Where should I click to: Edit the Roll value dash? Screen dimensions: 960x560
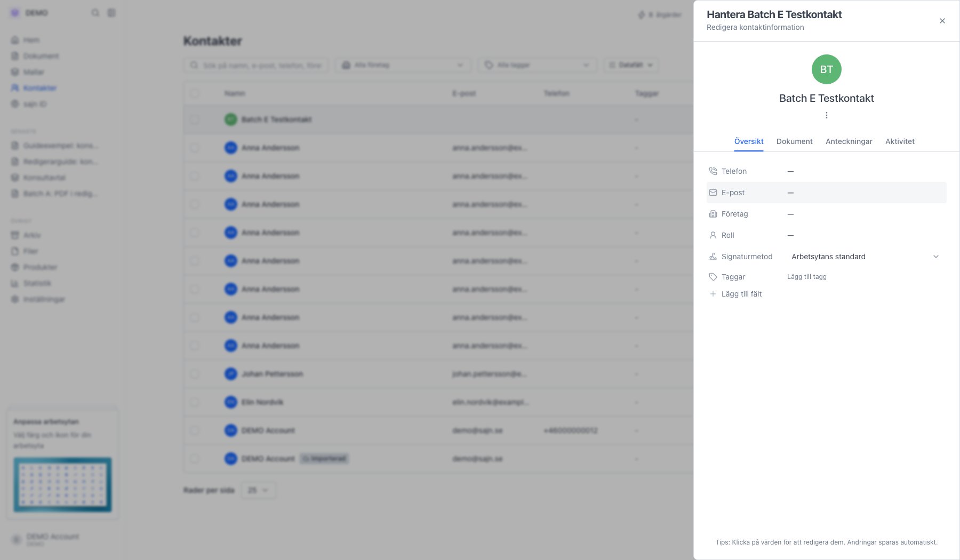tap(790, 235)
